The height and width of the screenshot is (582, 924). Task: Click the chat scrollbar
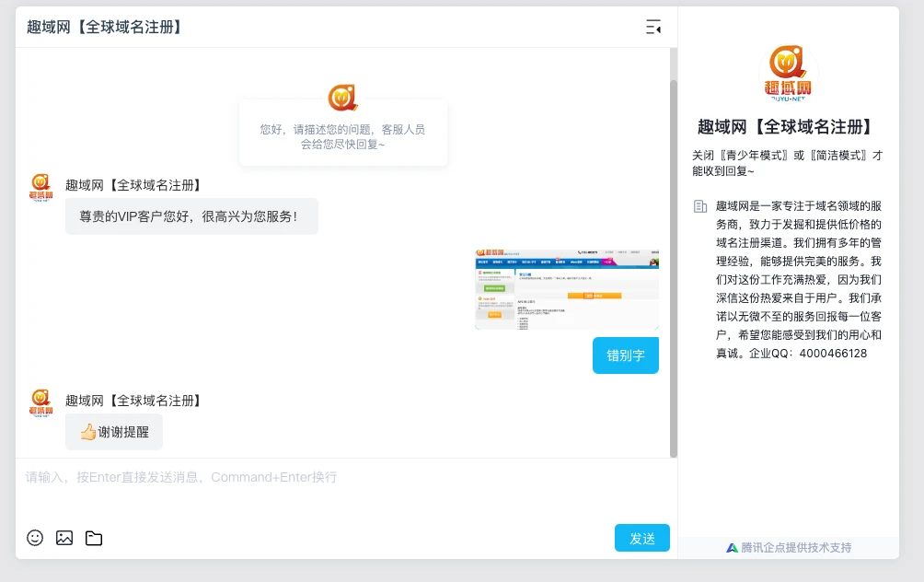click(x=673, y=267)
